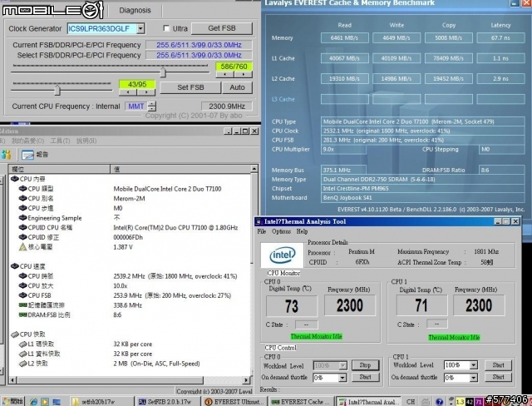Open the Windows Start (開始) button

pyautogui.click(x=12, y=402)
